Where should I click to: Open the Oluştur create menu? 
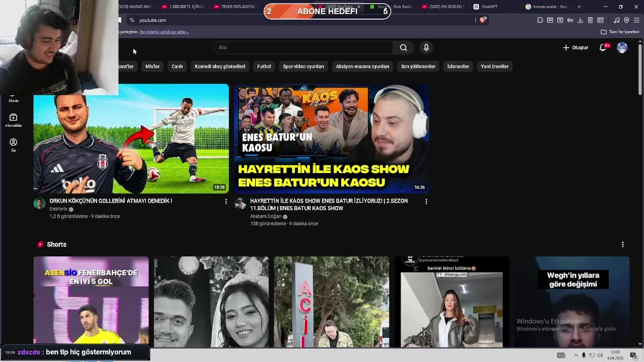coord(575,47)
